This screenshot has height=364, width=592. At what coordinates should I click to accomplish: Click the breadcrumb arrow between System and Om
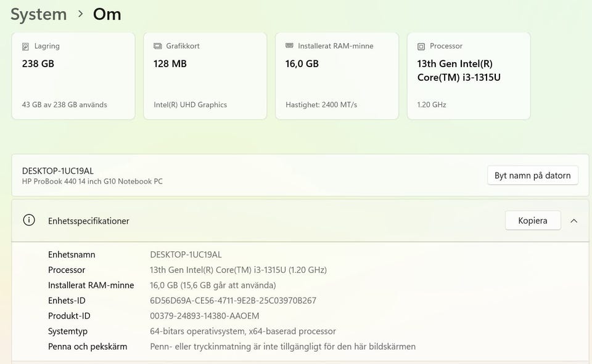pos(80,14)
